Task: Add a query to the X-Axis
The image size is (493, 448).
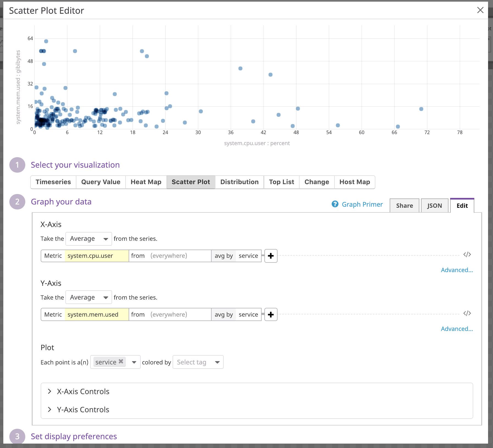Action: pyautogui.click(x=271, y=256)
